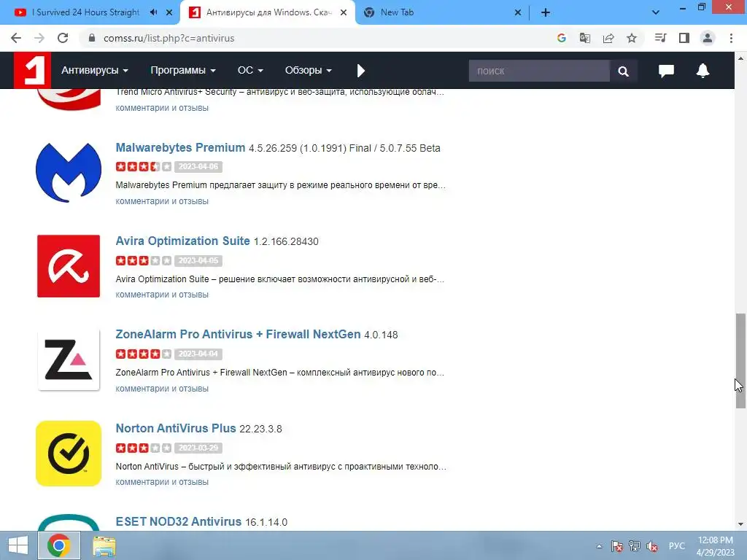
Task: Open ZoneAlarm Pro Antivirus + Firewall NextGen link
Action: [x=238, y=334]
